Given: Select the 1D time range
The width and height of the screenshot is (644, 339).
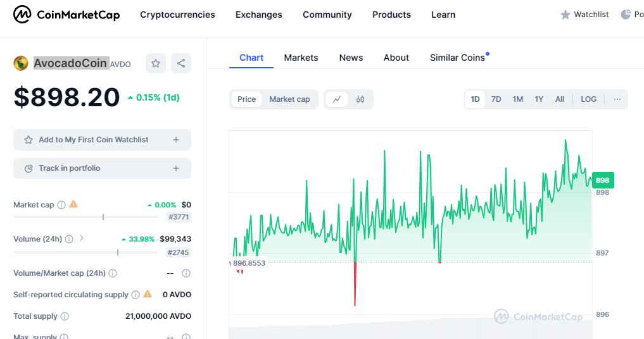Looking at the screenshot, I should [x=475, y=99].
